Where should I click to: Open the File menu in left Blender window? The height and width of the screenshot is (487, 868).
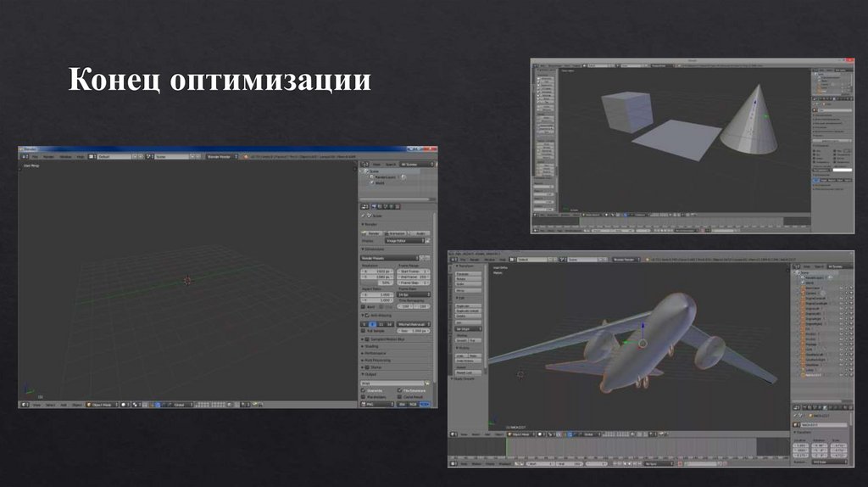(x=35, y=157)
